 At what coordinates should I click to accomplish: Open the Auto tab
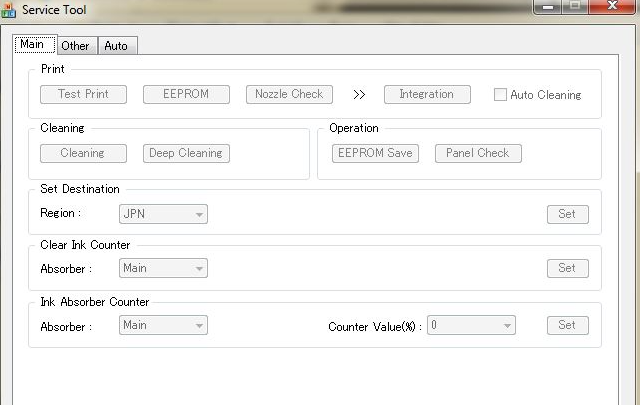tap(116, 45)
